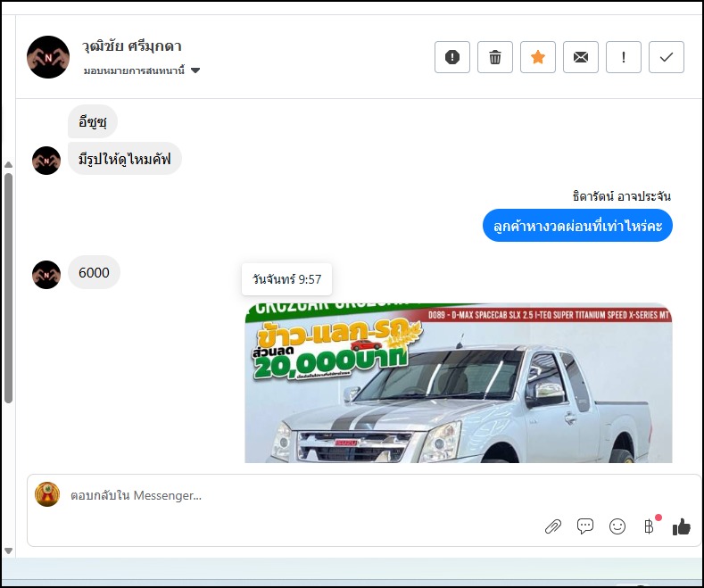Delete conversation using trash icon

pyautogui.click(x=495, y=57)
